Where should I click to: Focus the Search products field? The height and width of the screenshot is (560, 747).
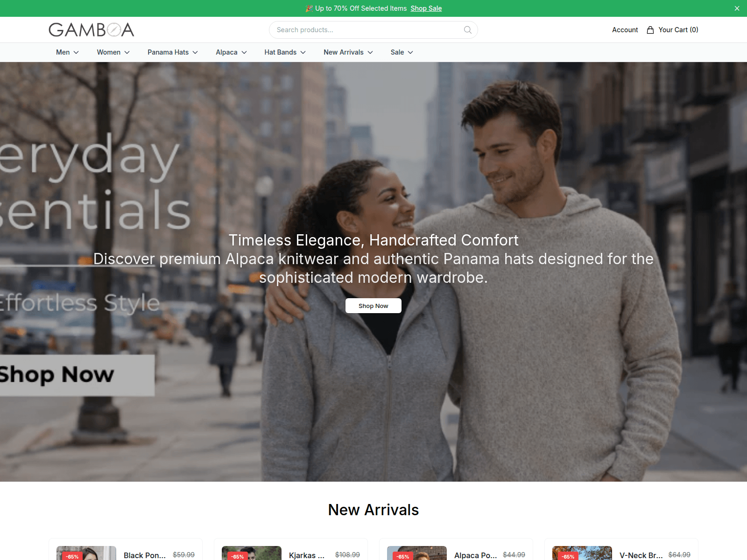tap(373, 30)
